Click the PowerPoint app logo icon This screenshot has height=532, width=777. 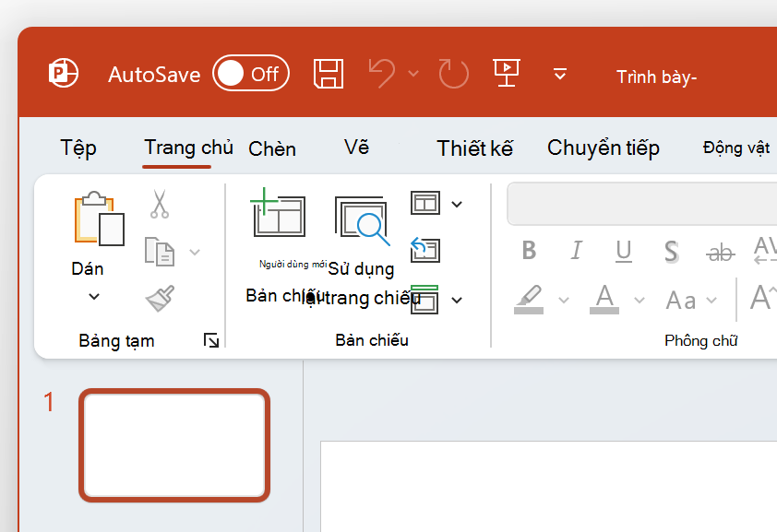[63, 73]
